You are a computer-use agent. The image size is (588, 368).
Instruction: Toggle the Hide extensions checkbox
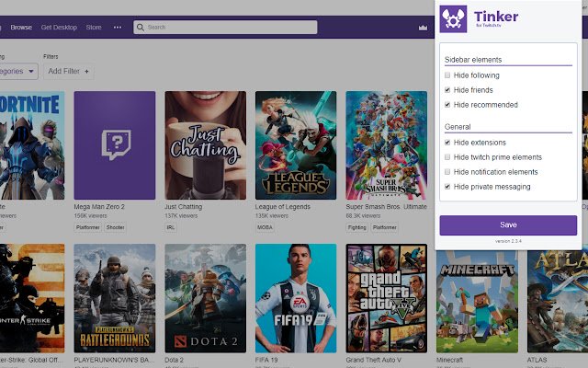447,143
